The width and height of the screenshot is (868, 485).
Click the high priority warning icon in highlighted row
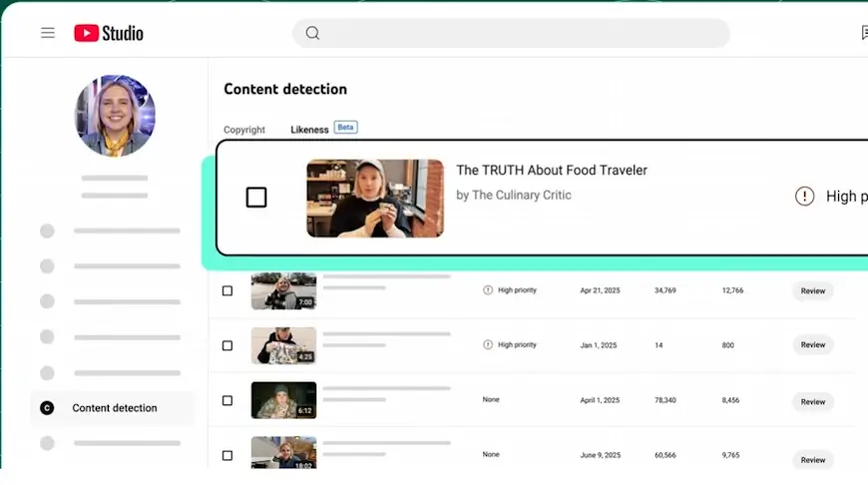point(804,197)
